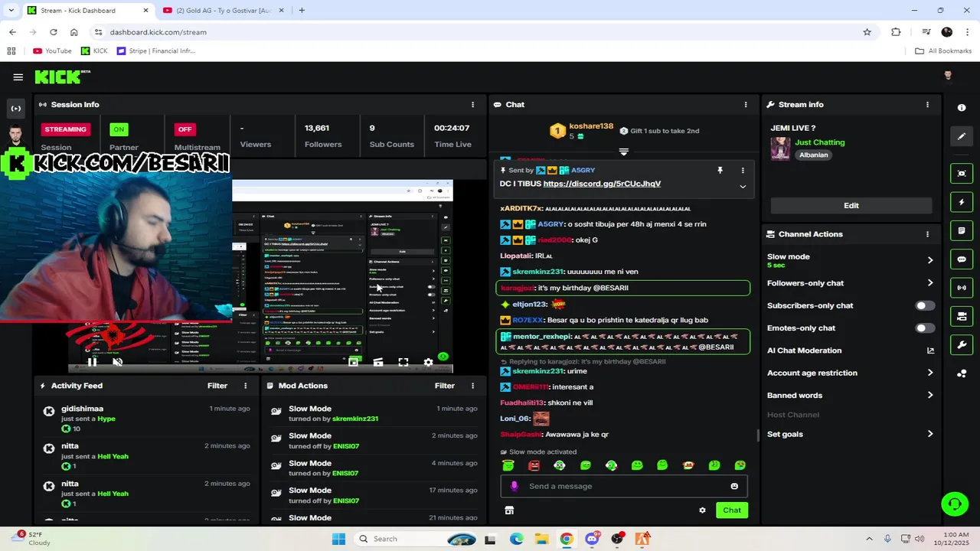Open the discord.gg link in pinned message
Viewport: 980px width, 551px height.
tap(602, 184)
